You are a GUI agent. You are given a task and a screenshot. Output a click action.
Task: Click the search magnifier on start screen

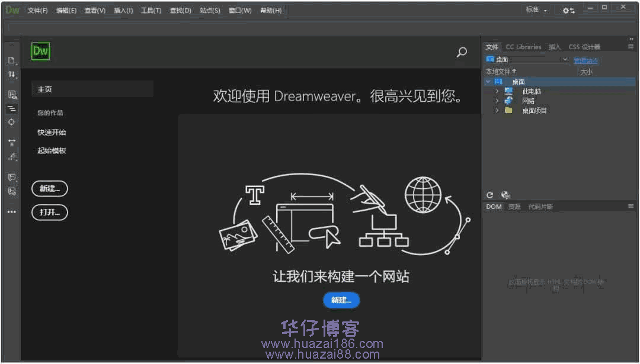pyautogui.click(x=462, y=52)
